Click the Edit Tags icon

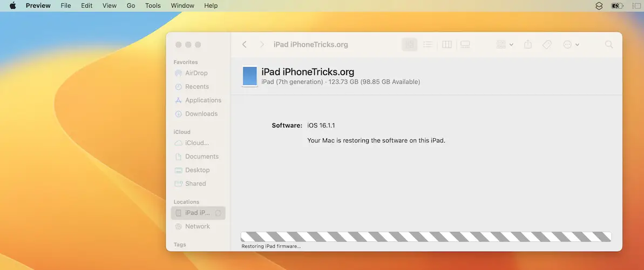pyautogui.click(x=547, y=45)
